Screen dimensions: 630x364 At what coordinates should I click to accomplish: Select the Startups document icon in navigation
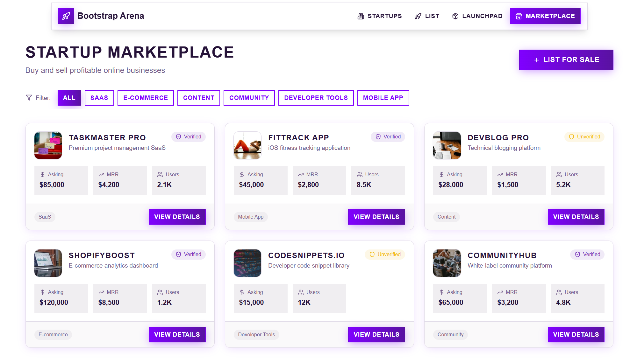tap(360, 16)
